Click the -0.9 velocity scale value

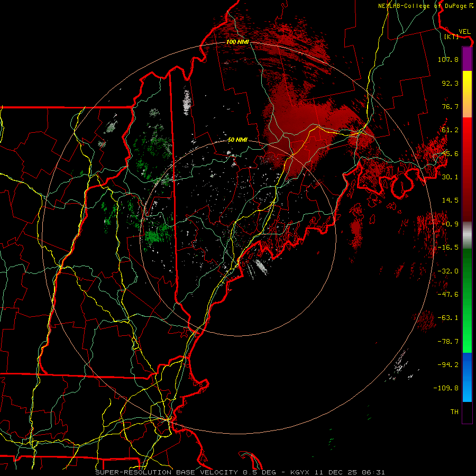pos(450,224)
